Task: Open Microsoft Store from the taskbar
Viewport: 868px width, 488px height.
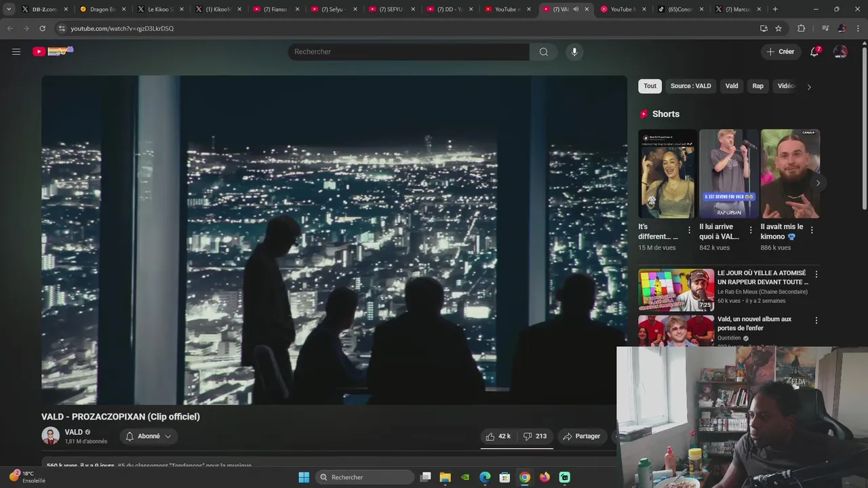Action: click(x=505, y=477)
